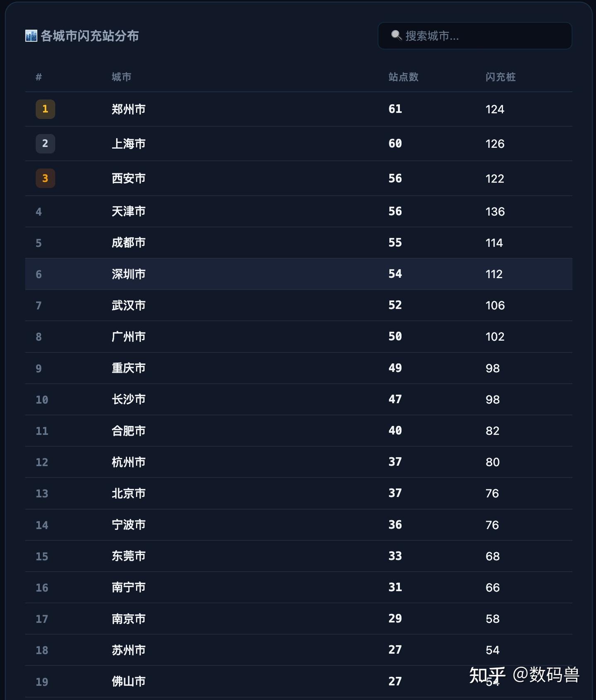Click the # column header

[x=39, y=77]
